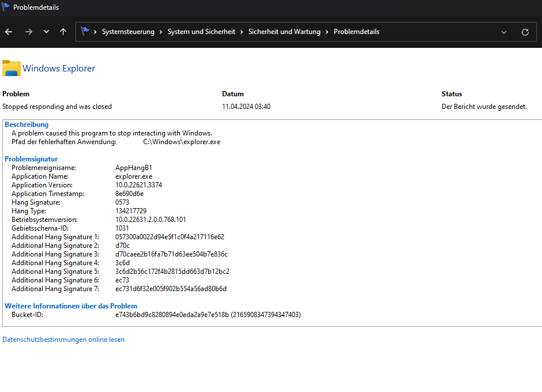Click date 11.04.2024 03:40

pos(246,107)
